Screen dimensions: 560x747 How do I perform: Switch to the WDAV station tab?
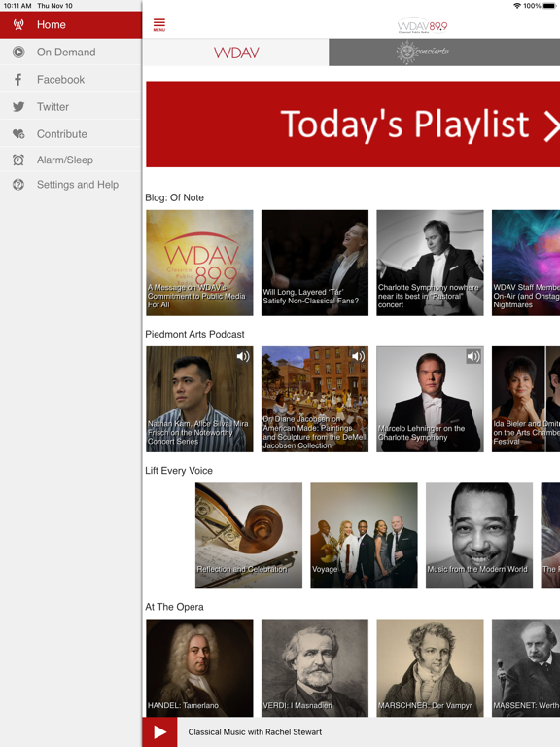pos(236,53)
